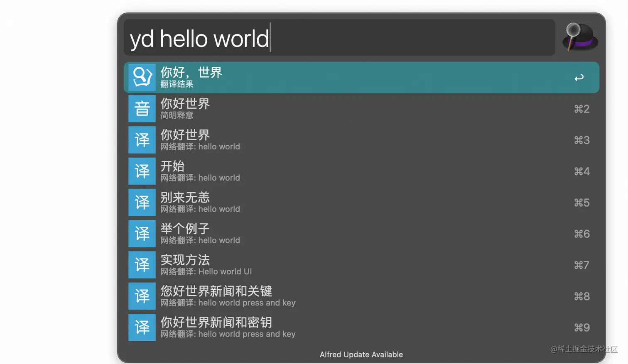Open the 你好世界新闻和密钥 result
Screen dimensions: 628x364
pyautogui.click(x=361, y=327)
